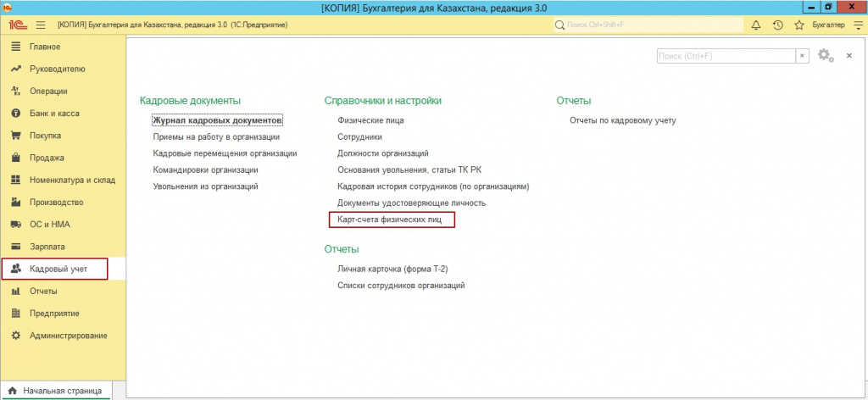Click Справочники и настройки heading
This screenshot has height=400, width=868.
(383, 101)
